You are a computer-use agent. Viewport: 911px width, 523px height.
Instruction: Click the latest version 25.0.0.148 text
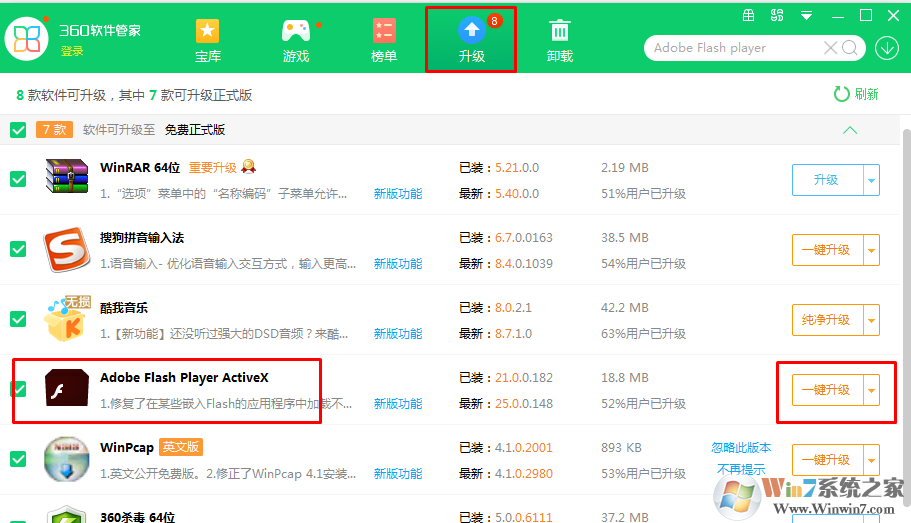(x=524, y=403)
